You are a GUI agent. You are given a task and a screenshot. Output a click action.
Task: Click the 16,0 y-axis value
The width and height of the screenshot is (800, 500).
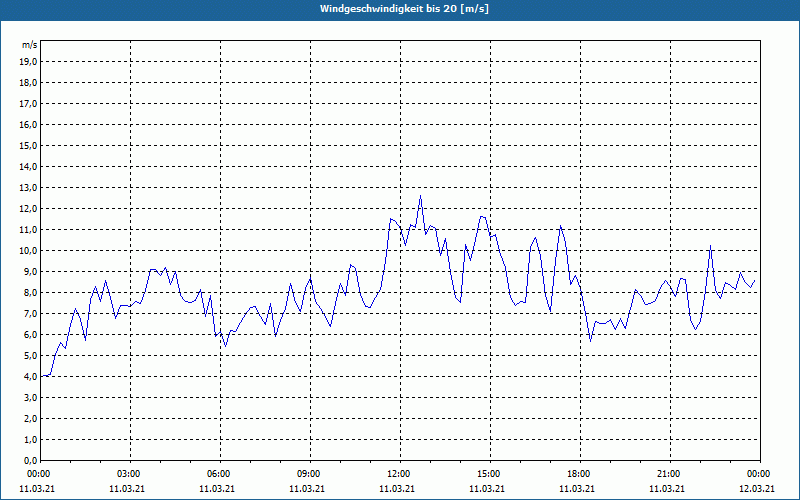click(x=27, y=124)
